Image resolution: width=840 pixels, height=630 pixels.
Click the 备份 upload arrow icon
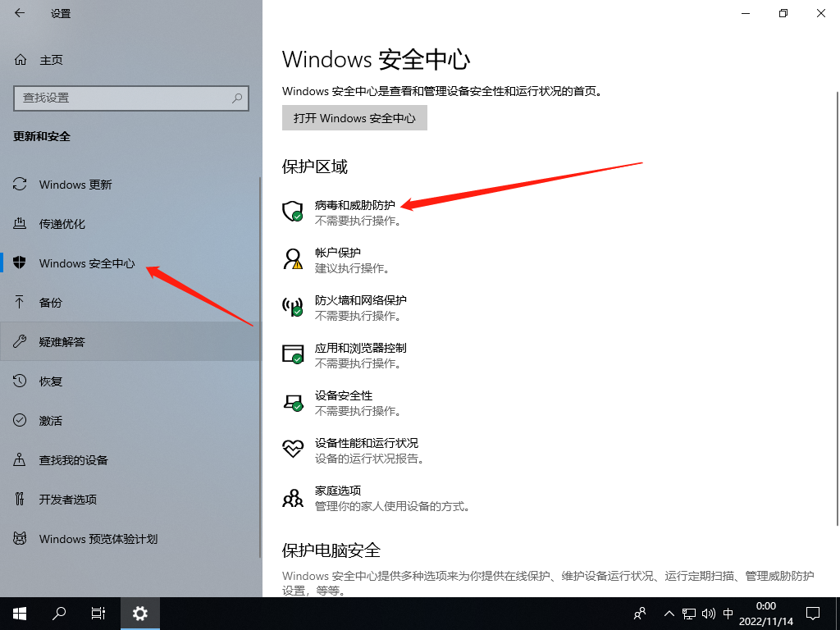(20, 302)
